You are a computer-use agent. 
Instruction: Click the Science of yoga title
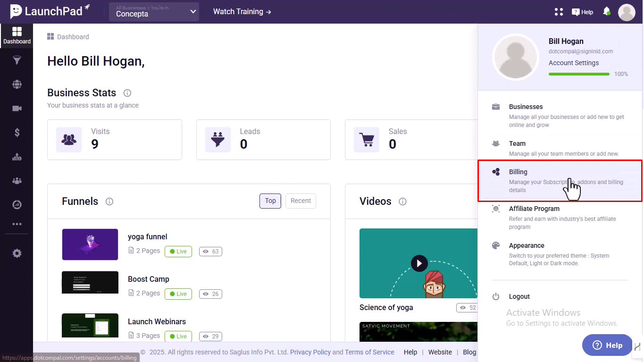click(386, 307)
